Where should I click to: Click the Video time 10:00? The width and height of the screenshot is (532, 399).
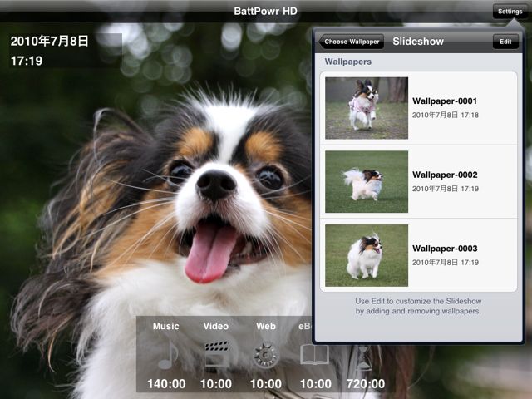pos(216,384)
